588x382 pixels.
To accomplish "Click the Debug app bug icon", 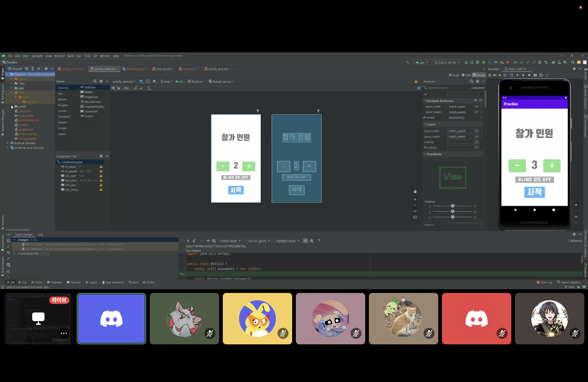I will [484, 62].
